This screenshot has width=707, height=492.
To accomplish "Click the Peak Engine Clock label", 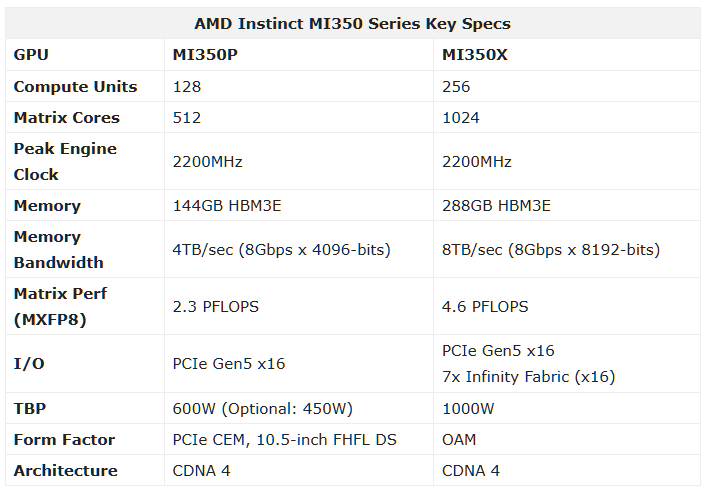I will click(65, 161).
